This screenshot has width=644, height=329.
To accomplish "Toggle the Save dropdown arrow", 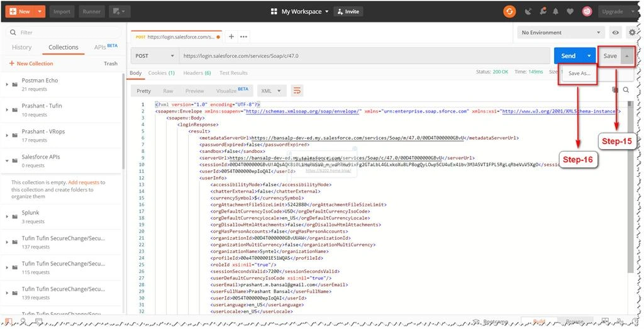I will click(x=627, y=56).
